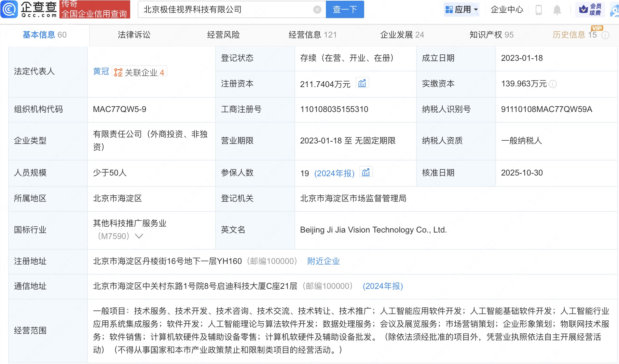
Task: View registered capital chart icon
Action: click(x=362, y=83)
